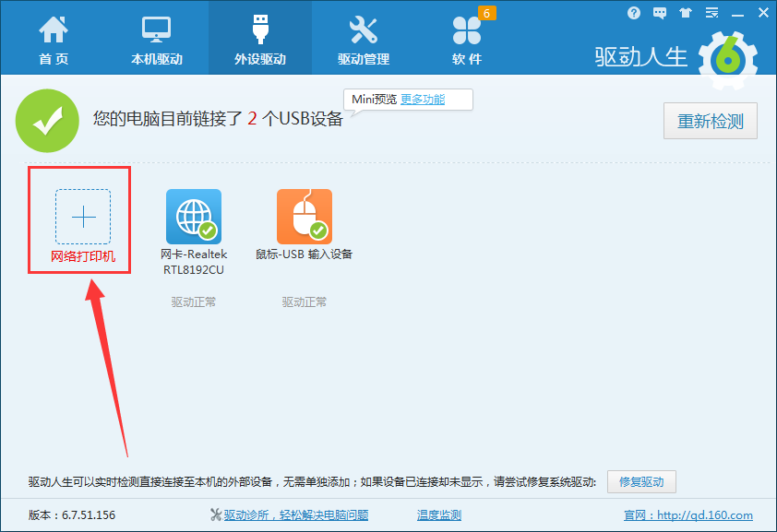Click the 重新检测 button
This screenshot has height=532, width=777.
(x=711, y=121)
